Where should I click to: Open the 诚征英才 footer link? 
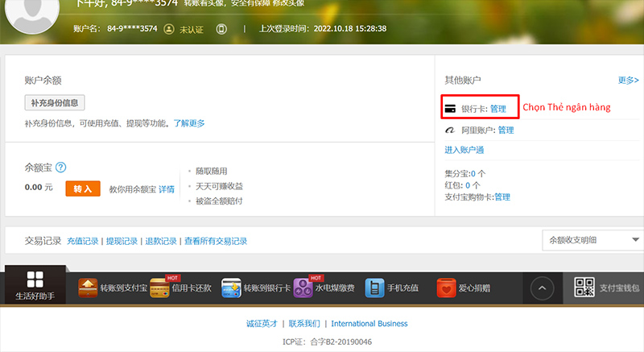tap(262, 324)
